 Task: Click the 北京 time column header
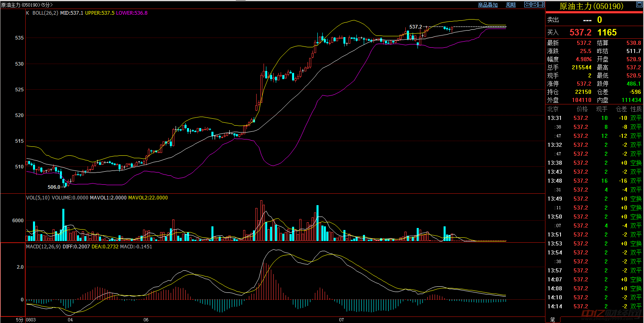click(553, 109)
